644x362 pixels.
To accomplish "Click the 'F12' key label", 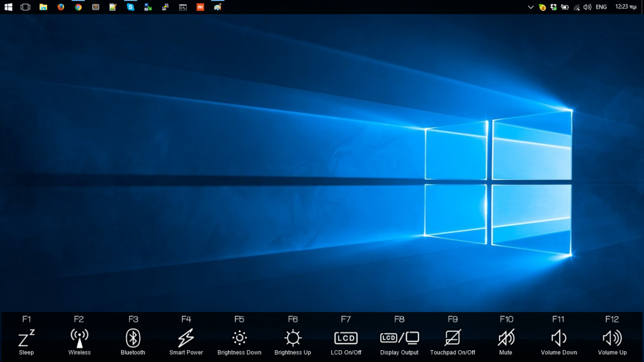I will coord(612,319).
